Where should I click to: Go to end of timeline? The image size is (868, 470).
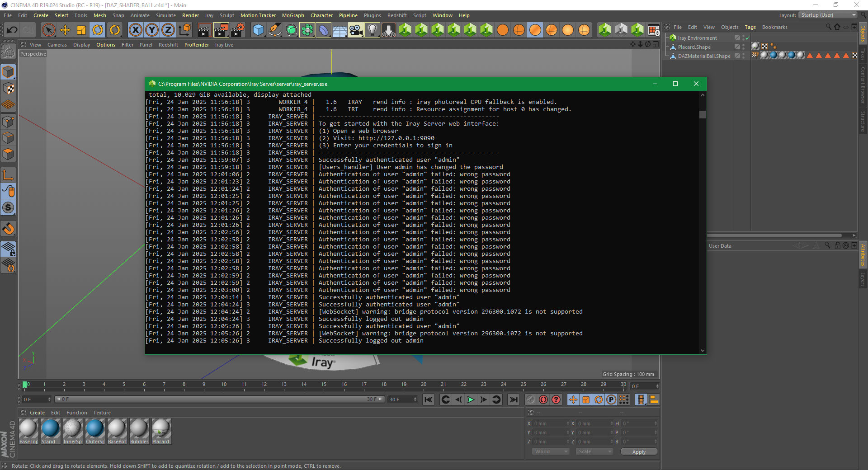coord(514,399)
